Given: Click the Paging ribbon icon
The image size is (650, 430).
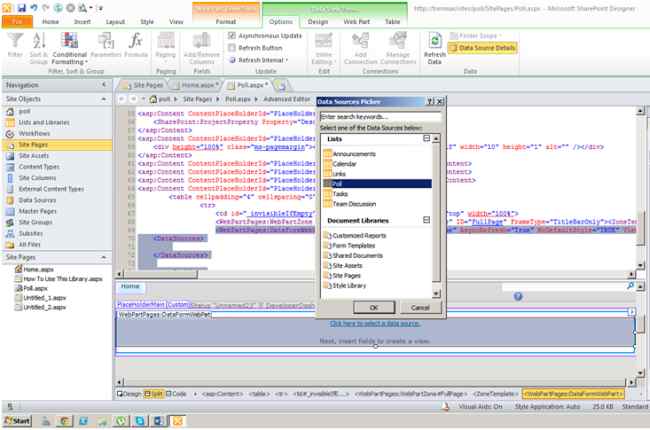Looking at the screenshot, I should 165,46.
